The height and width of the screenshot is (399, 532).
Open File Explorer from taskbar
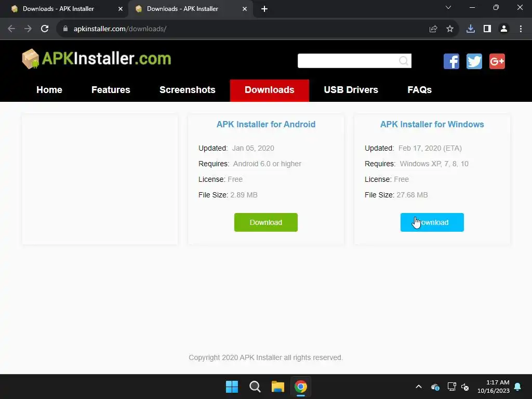tap(278, 387)
